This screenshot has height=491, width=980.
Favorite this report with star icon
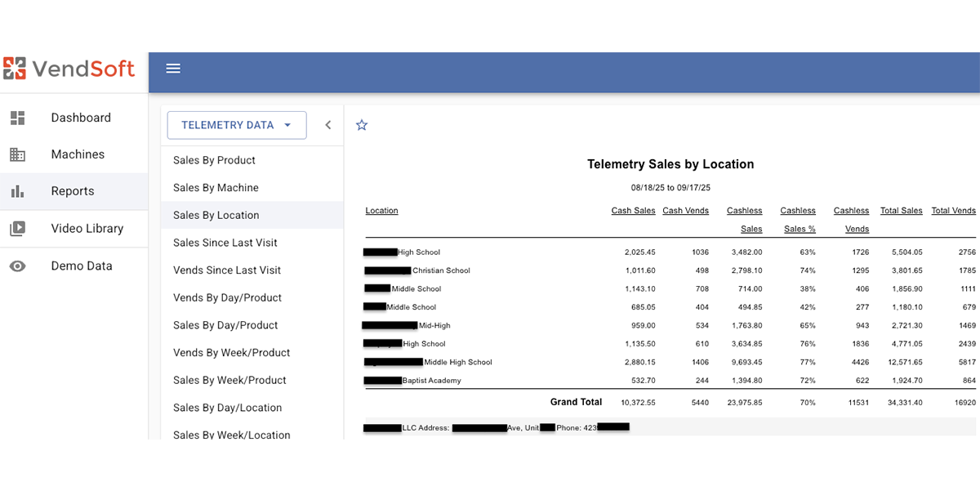362,125
